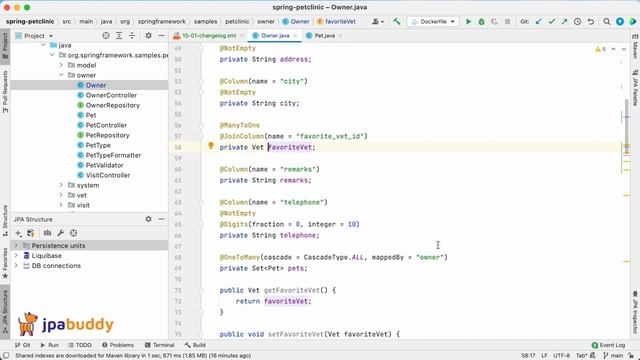This screenshot has height=360, width=640.
Task: Start debugging with the bug icon
Action: (x=481, y=21)
